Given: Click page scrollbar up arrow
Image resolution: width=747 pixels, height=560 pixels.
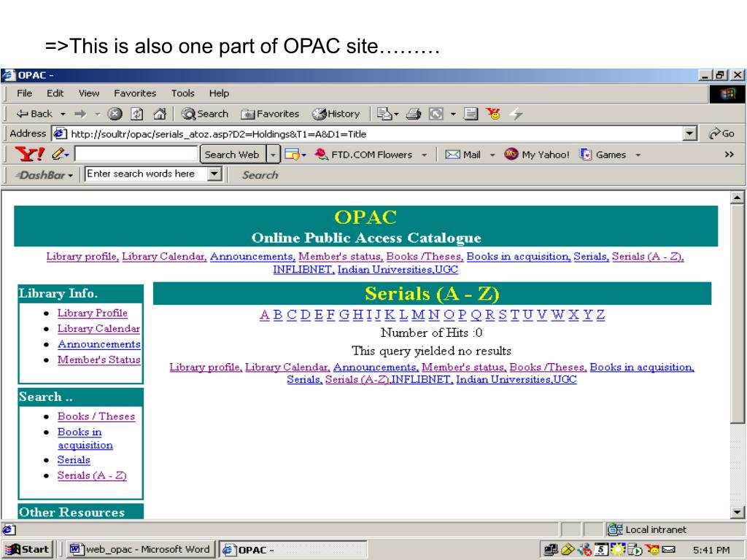Looking at the screenshot, I should 737,197.
